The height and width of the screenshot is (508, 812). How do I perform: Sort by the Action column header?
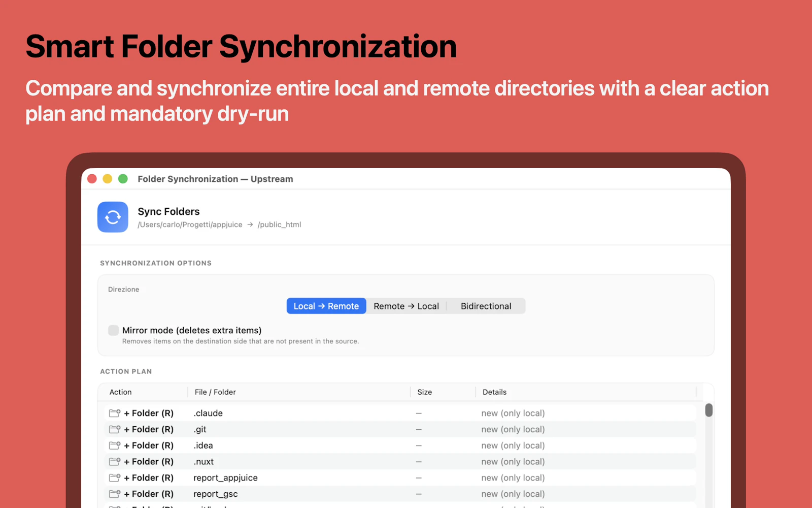(121, 392)
